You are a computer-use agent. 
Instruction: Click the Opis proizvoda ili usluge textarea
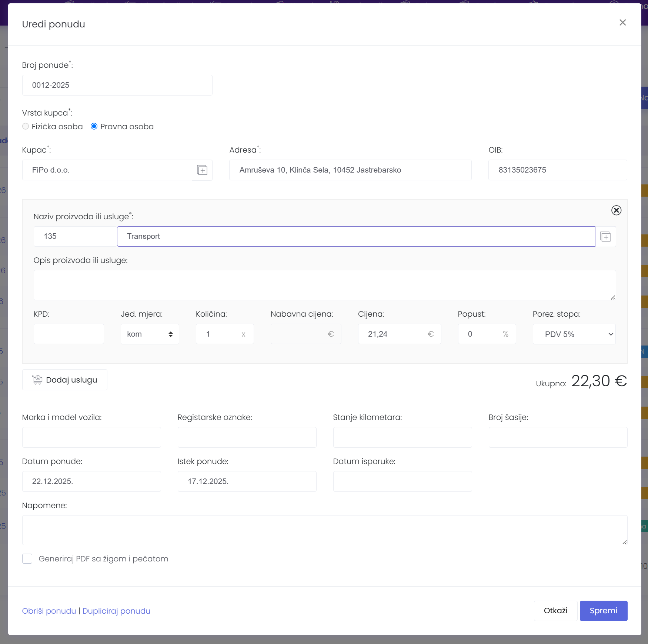(x=325, y=285)
